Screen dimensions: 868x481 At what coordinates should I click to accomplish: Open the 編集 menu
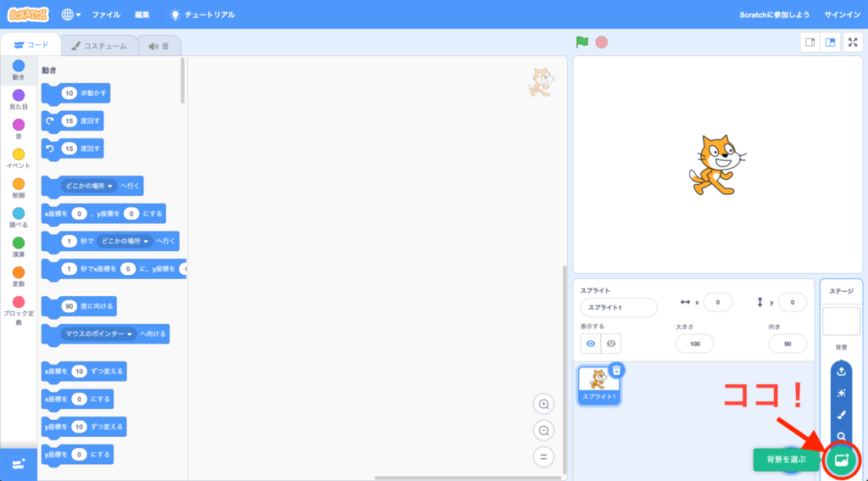(142, 14)
